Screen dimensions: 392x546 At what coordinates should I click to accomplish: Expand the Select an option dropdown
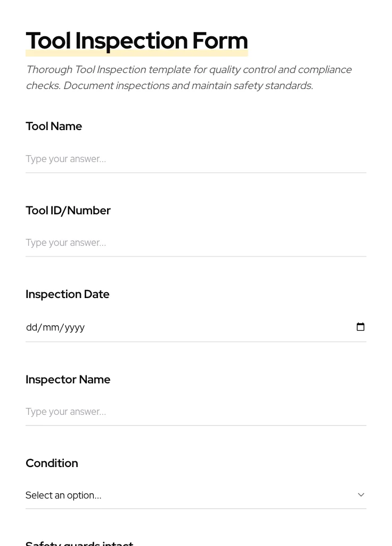click(196, 495)
